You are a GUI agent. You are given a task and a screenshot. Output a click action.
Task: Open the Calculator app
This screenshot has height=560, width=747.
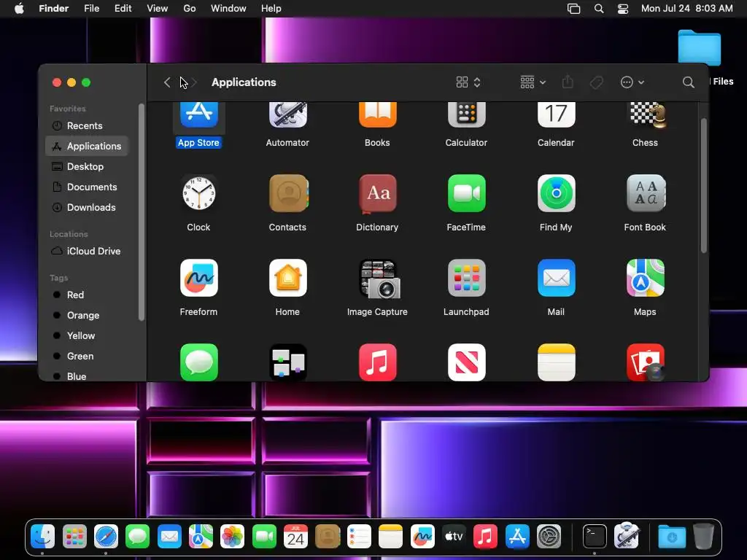click(x=466, y=114)
